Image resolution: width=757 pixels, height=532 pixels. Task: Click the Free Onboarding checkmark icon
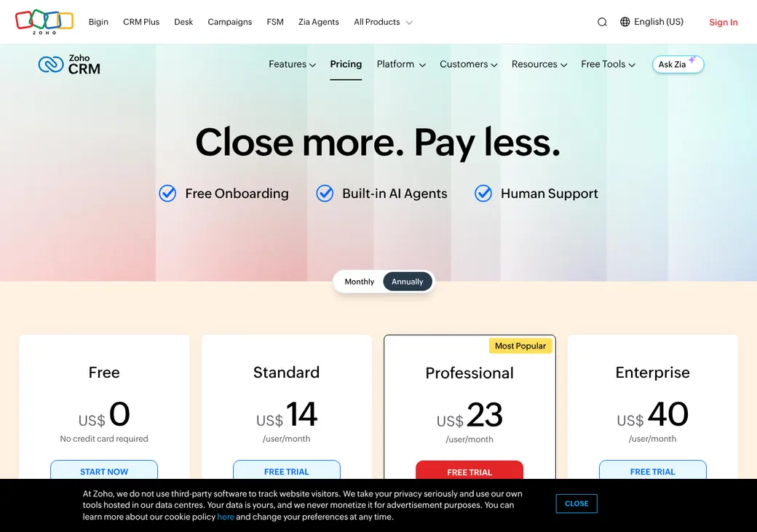pos(167,193)
